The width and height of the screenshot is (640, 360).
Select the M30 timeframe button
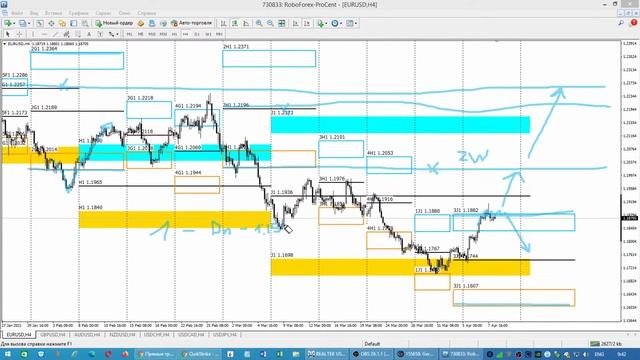pos(163,34)
